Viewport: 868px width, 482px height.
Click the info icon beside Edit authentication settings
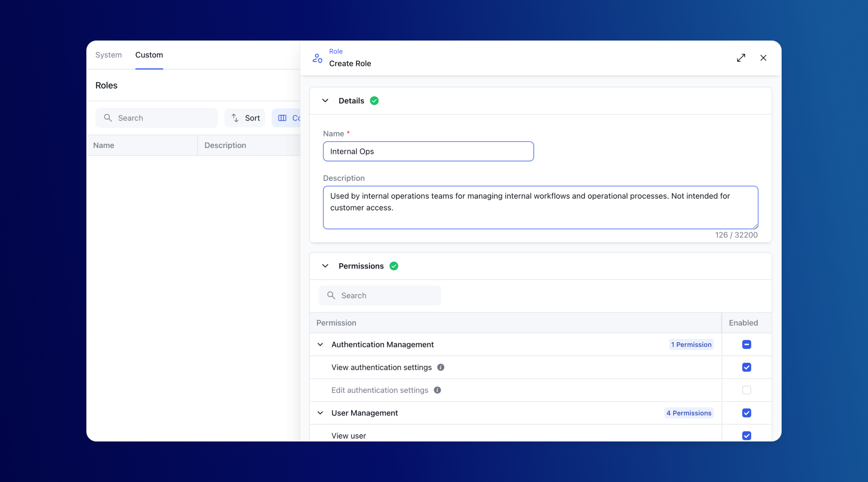coord(437,390)
